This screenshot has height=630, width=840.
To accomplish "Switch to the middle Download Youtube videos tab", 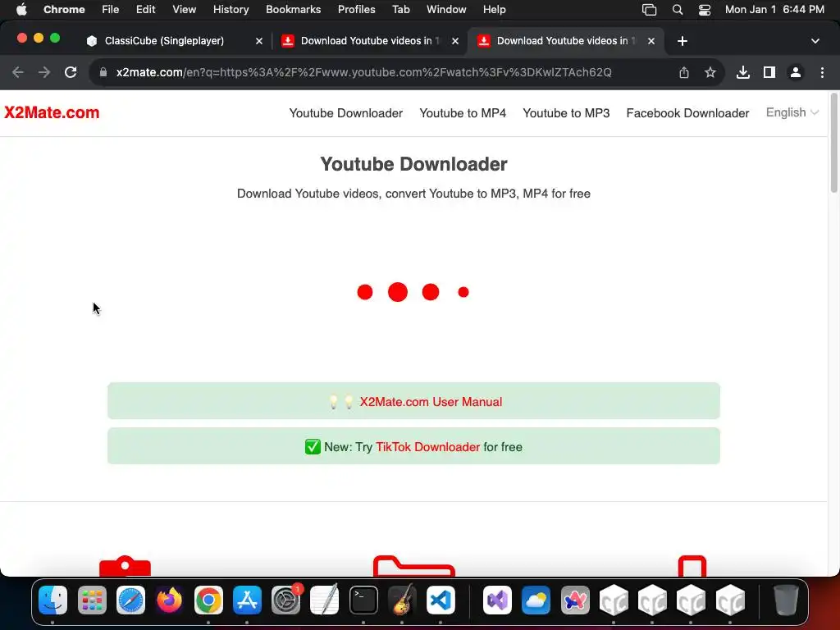I will [370, 41].
